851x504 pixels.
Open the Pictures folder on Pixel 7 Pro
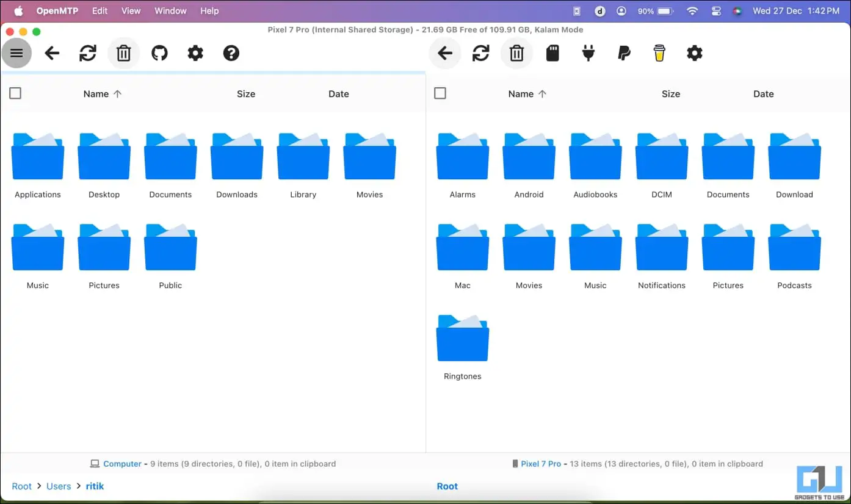coord(728,257)
